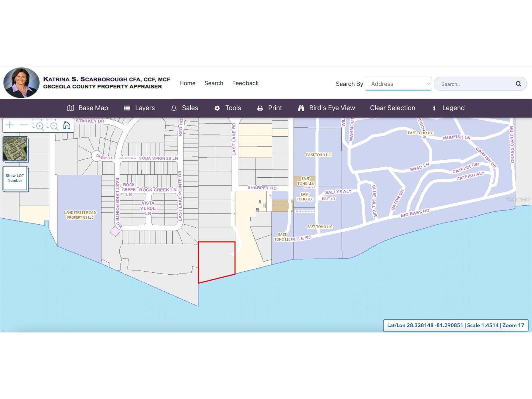This screenshot has height=399, width=532.
Task: Click the MUDFISH LN street label
Action: (457, 137)
